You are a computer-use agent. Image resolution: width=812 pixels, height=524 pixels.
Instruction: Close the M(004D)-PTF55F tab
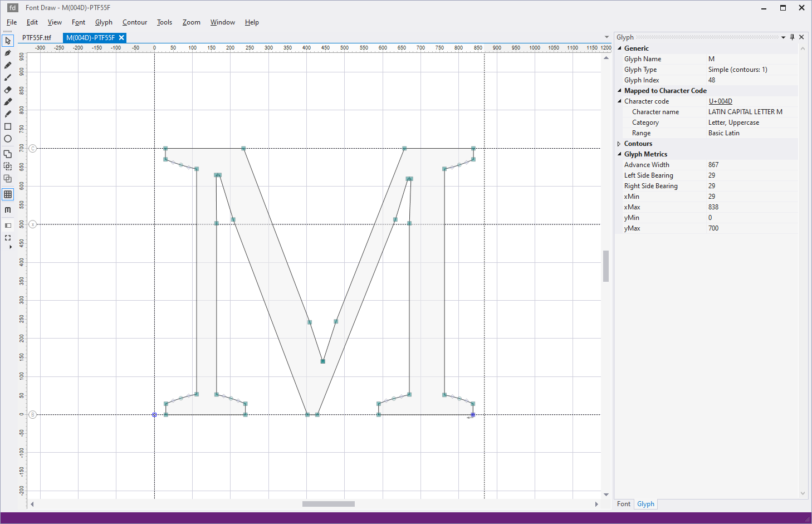coord(121,38)
